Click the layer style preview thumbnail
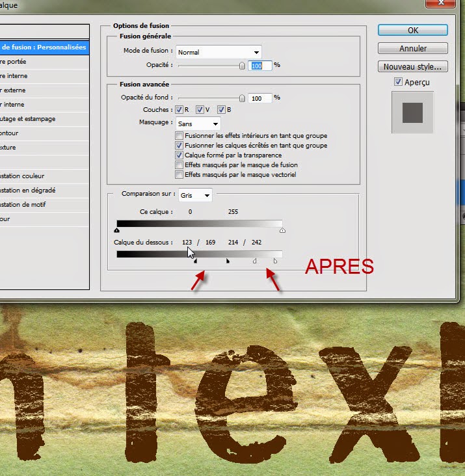Image resolution: width=465 pixels, height=476 pixels. tap(412, 112)
